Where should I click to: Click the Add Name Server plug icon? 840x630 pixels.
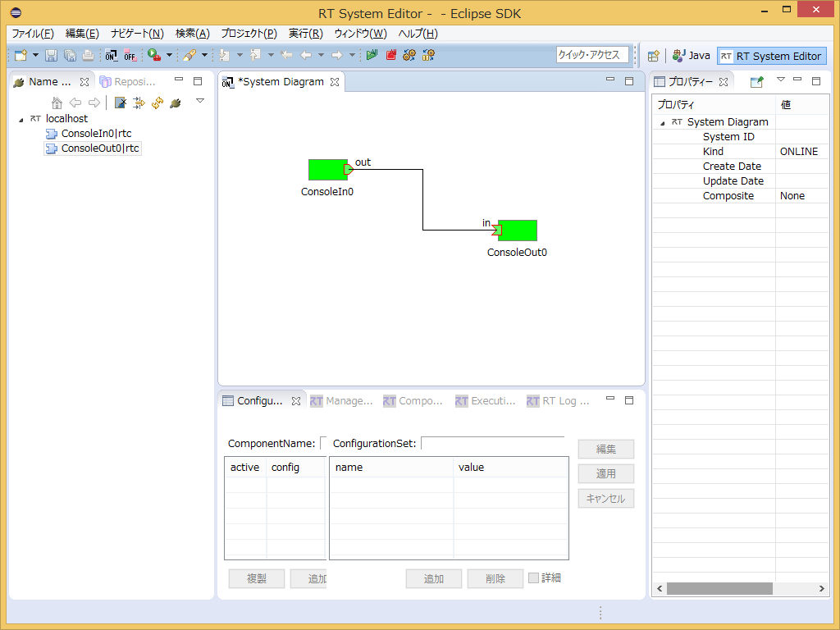(176, 103)
